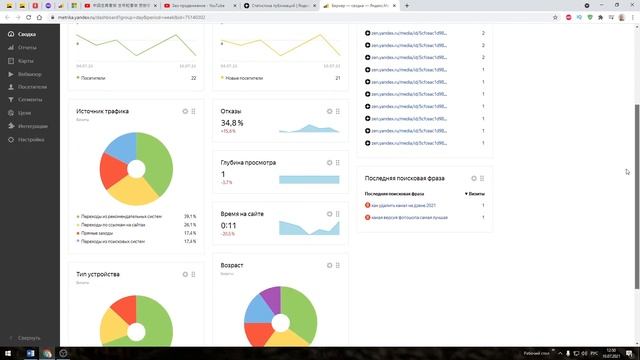Click the Интеграции icon in sidebar
This screenshot has width=640, height=360.
[11, 126]
